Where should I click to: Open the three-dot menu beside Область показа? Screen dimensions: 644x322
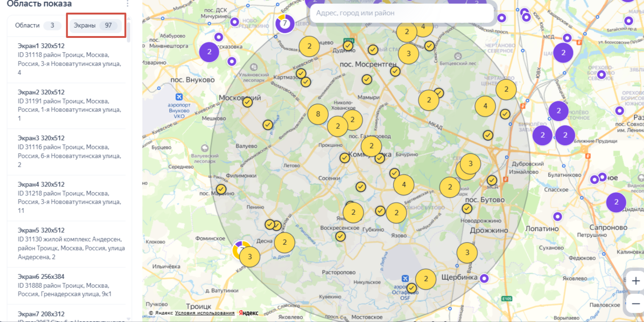pos(127,4)
